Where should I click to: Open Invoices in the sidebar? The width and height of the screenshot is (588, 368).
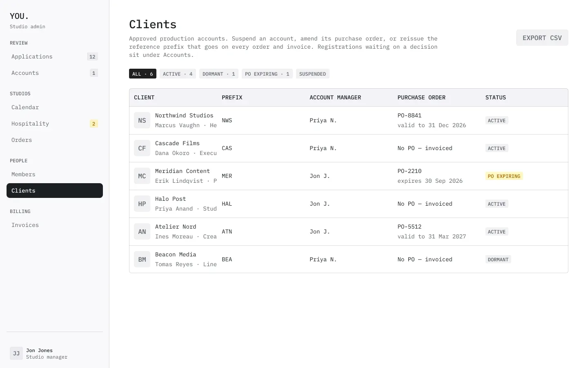(55, 225)
